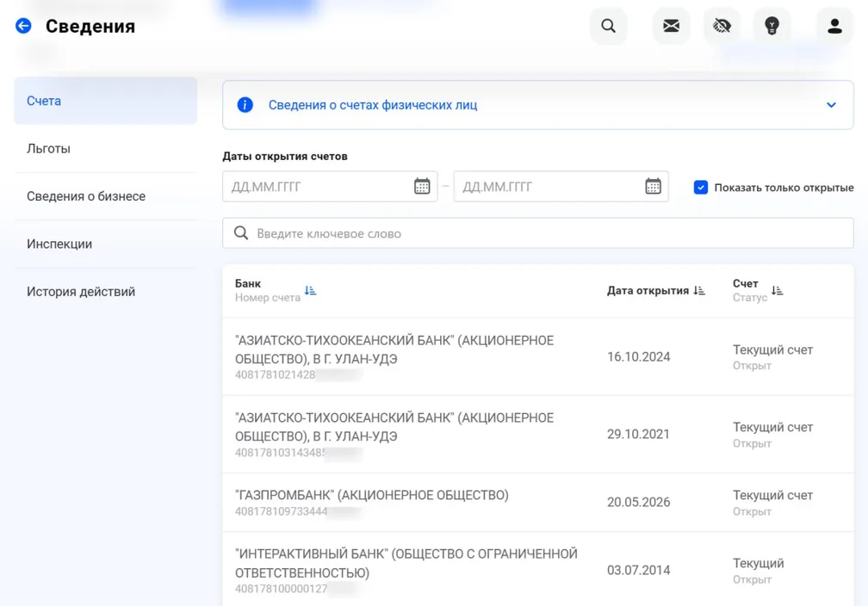Click the magnifier icon in the keyword field
The height and width of the screenshot is (606, 868).
click(x=241, y=233)
